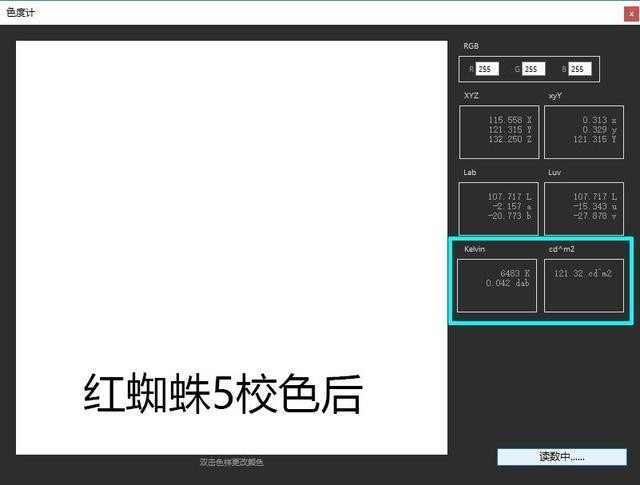Image resolution: width=640 pixels, height=485 pixels.
Task: Click the 0.329 y chromaticity value
Action: (x=599, y=130)
